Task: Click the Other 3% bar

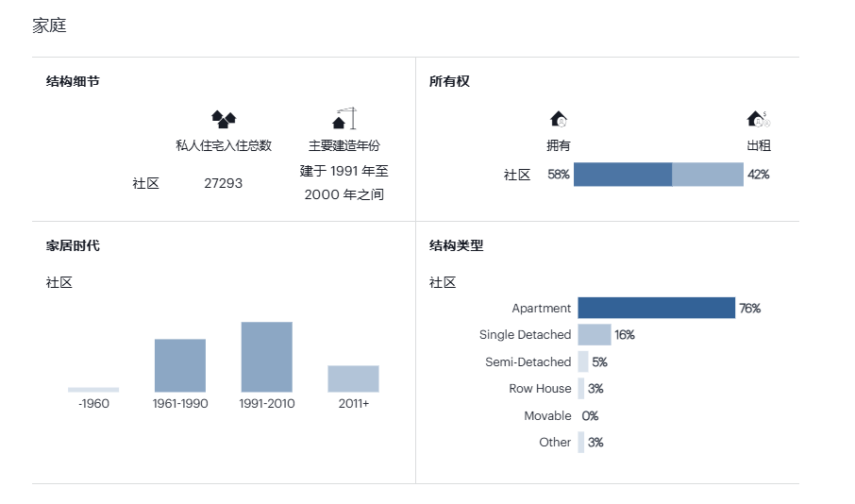Action: [581, 443]
